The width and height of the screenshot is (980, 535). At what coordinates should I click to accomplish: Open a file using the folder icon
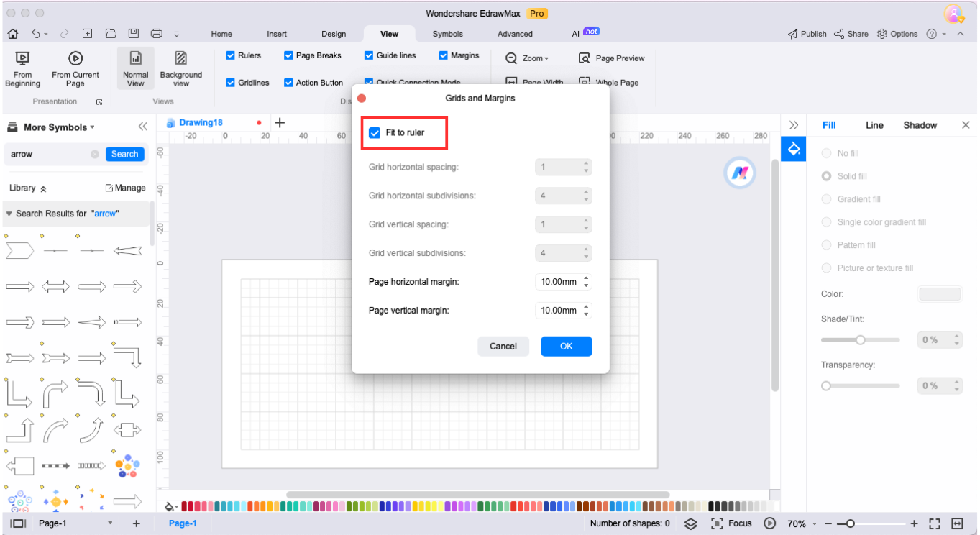click(x=111, y=34)
